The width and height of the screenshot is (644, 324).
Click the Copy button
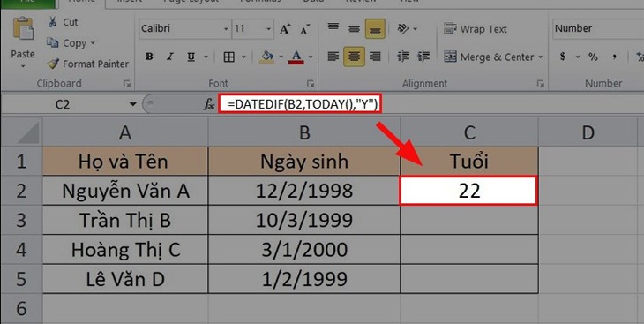66,42
